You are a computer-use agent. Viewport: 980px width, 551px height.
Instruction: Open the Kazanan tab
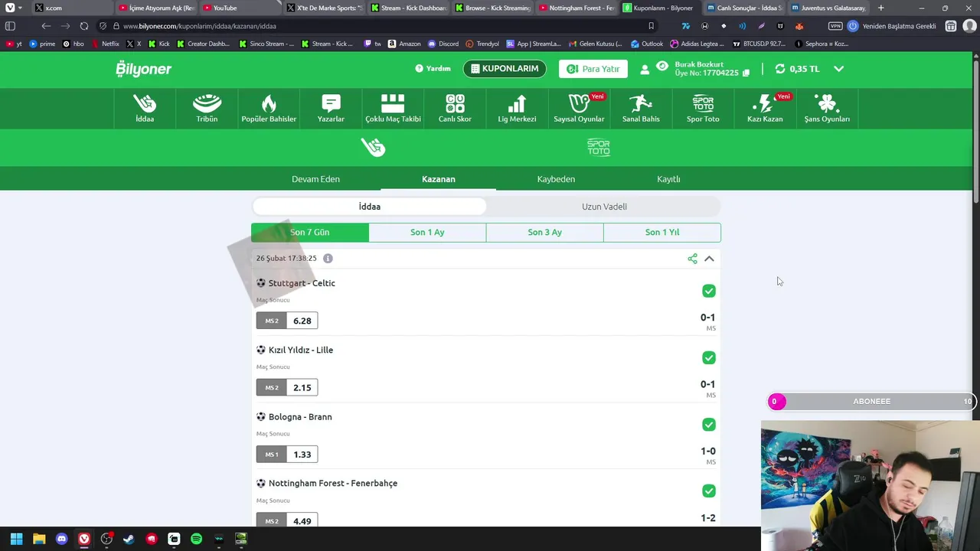point(439,179)
